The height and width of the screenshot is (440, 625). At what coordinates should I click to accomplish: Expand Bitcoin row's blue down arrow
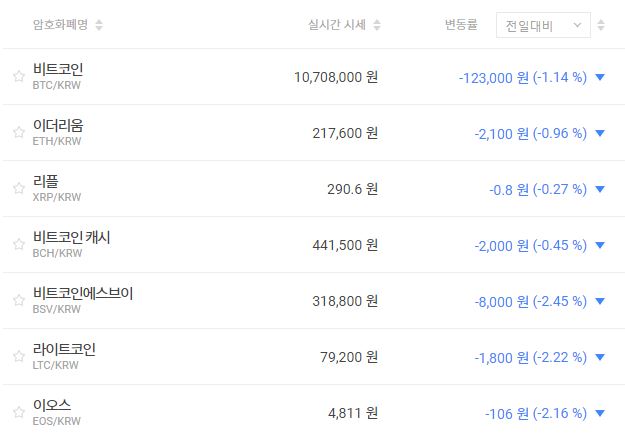pos(600,77)
